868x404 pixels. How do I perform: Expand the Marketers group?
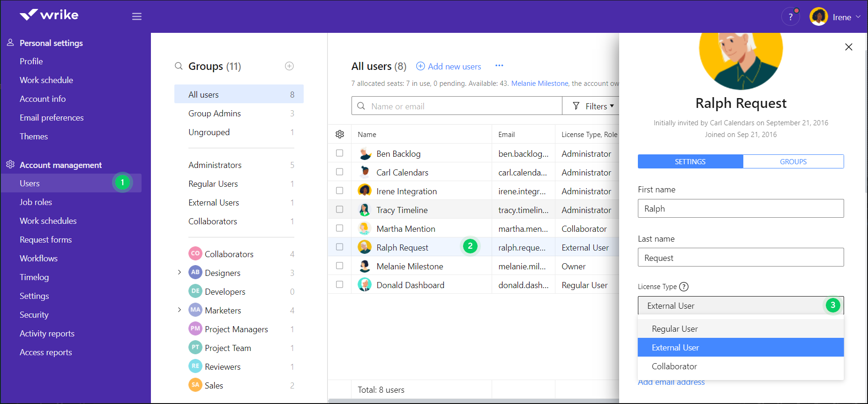tap(179, 310)
